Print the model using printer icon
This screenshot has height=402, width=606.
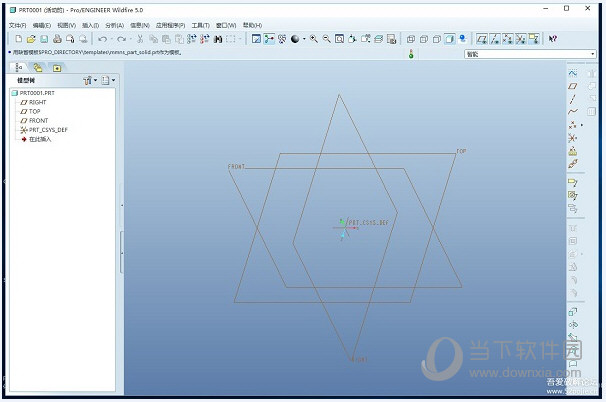point(57,39)
